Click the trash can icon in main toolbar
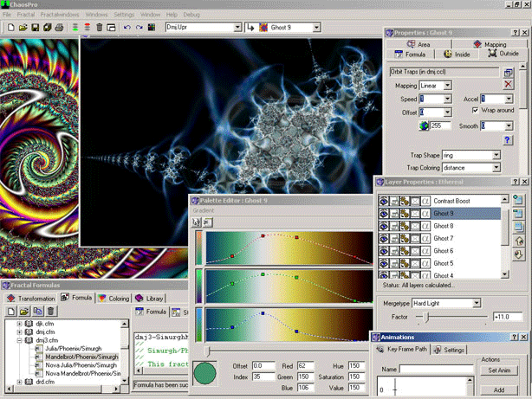The image size is (532, 399). [99, 28]
